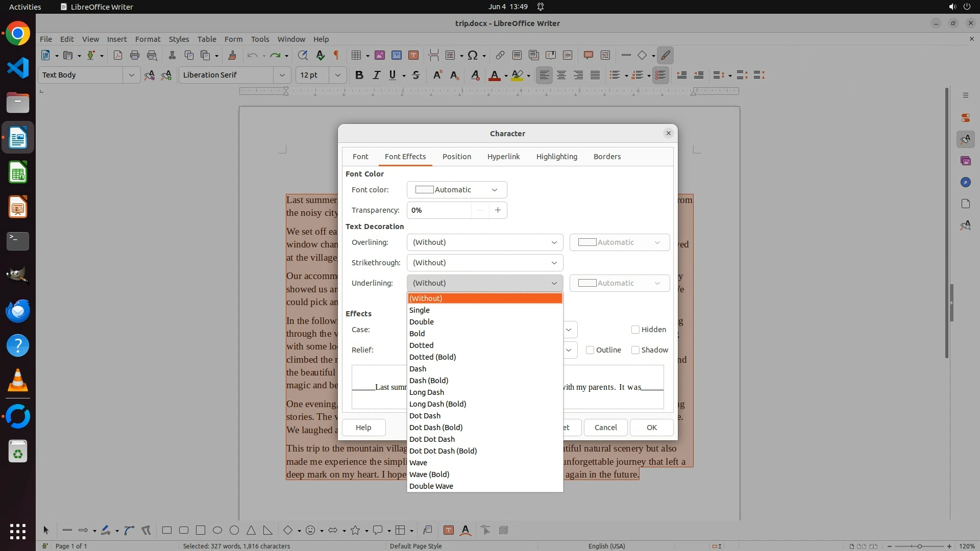Viewport: 980px width, 551px height.
Task: Toggle Formatting Marks pilcrow icon
Action: 336,55
